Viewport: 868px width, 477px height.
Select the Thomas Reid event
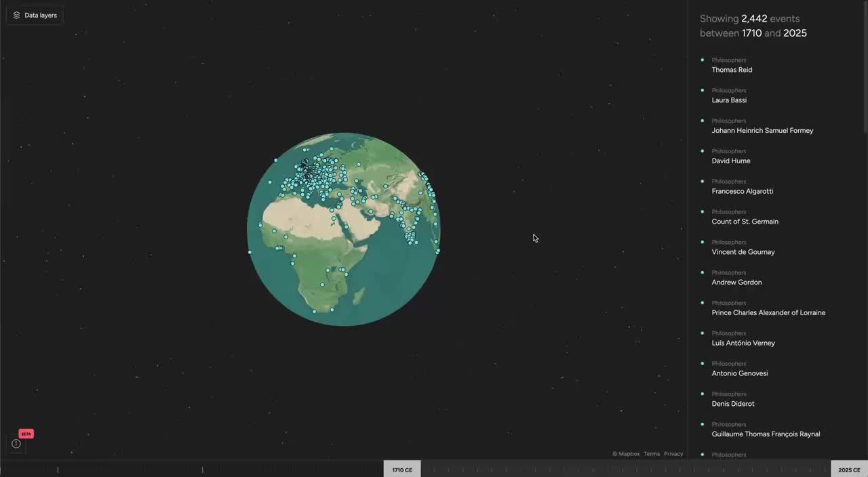[731, 70]
